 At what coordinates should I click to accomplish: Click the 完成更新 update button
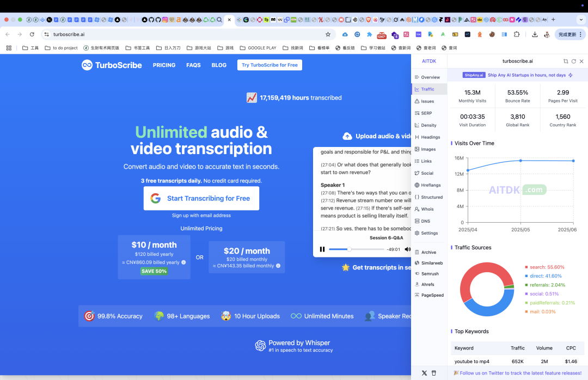click(x=570, y=34)
